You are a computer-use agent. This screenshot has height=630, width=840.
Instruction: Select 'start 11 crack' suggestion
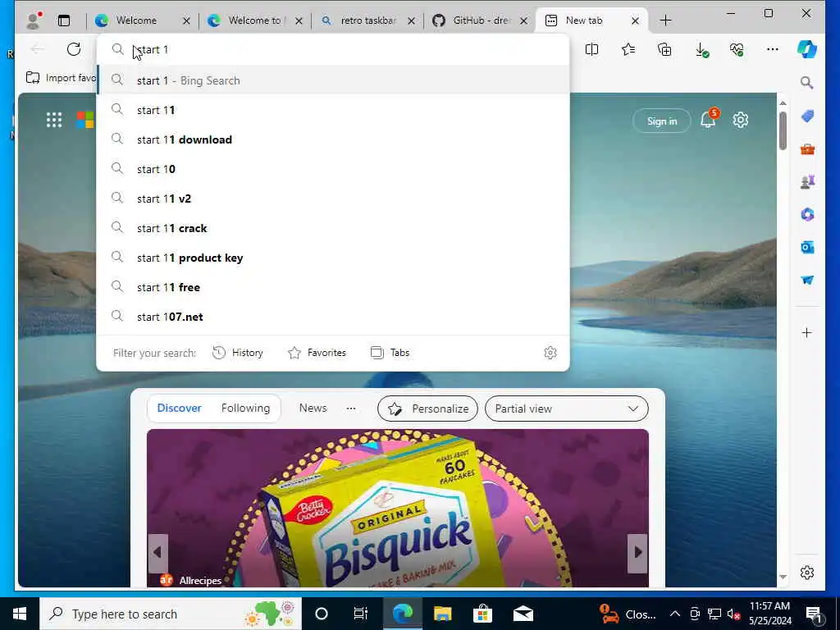333,228
